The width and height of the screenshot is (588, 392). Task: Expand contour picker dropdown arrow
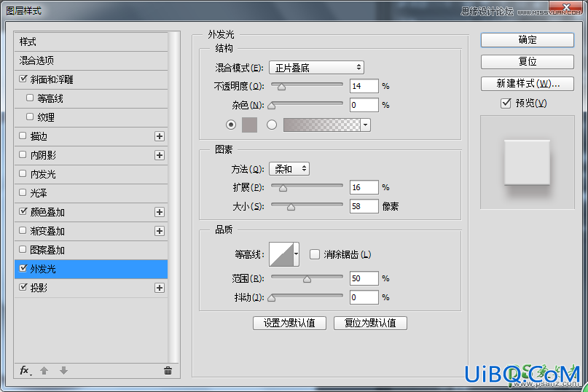pyautogui.click(x=297, y=254)
